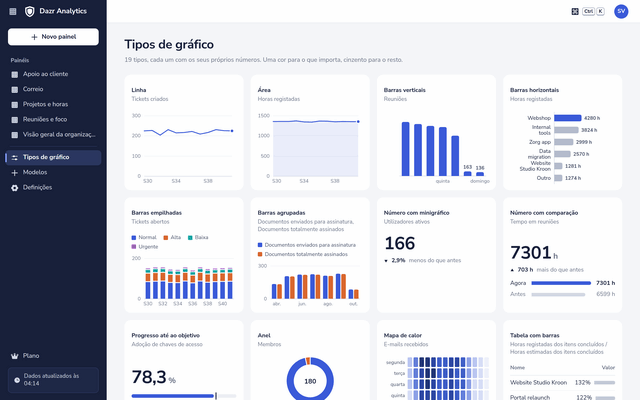Viewport: 640px width, 400px height.
Task: Open the Plano page
Action: [53, 356]
